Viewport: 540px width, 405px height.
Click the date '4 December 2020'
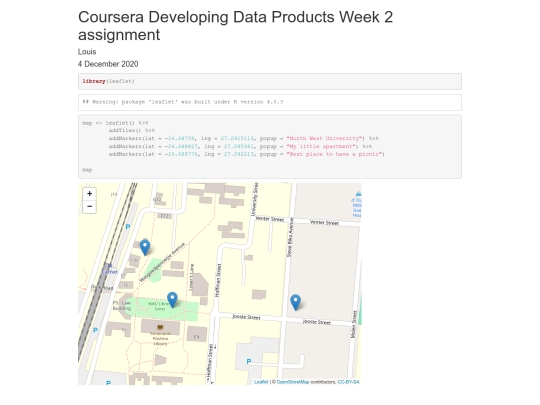[x=108, y=64]
